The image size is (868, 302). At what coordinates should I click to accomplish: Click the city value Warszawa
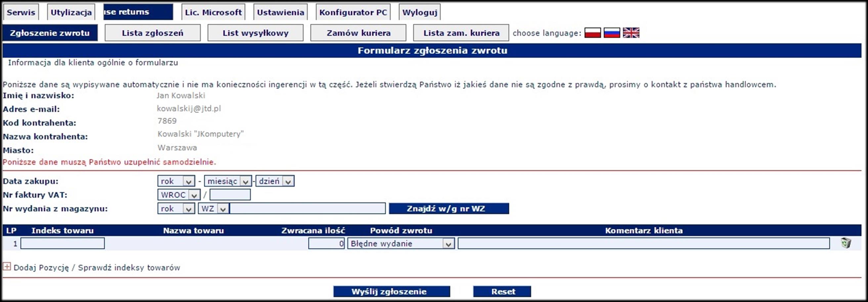click(x=177, y=148)
